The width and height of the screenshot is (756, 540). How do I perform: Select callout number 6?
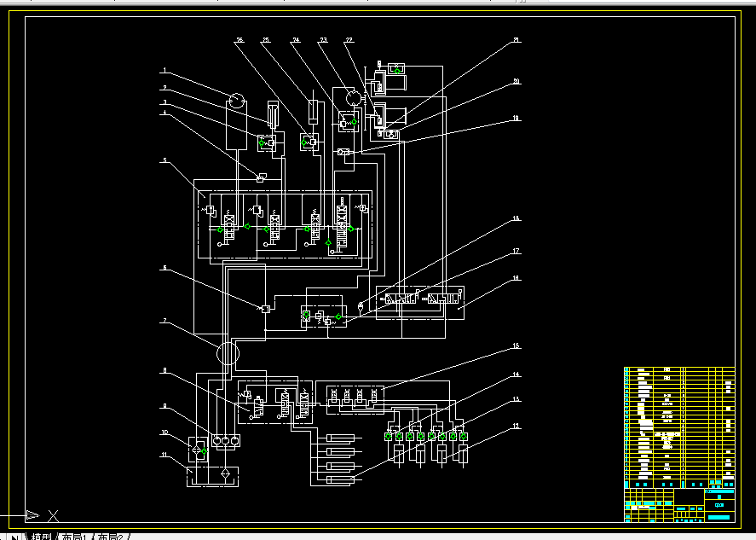tap(164, 267)
